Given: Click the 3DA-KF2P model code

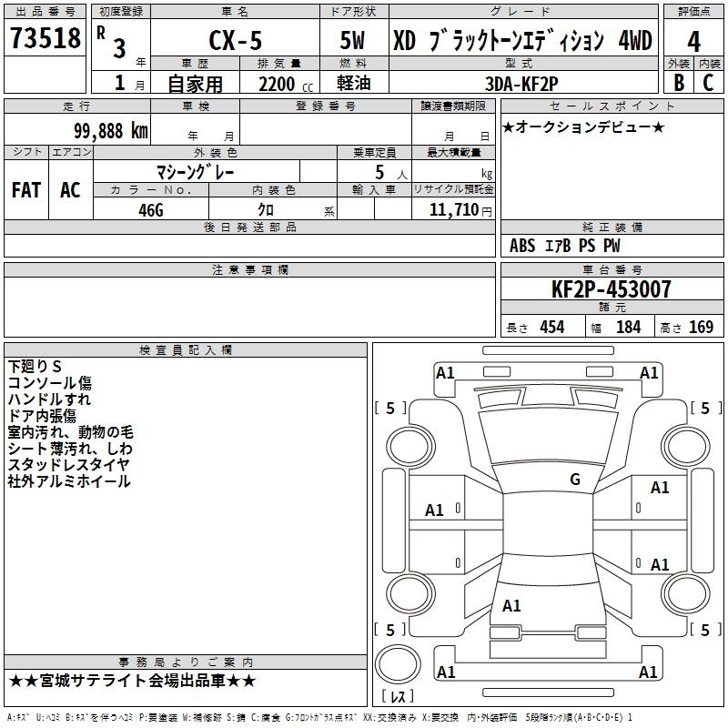Looking at the screenshot, I should tap(523, 83).
